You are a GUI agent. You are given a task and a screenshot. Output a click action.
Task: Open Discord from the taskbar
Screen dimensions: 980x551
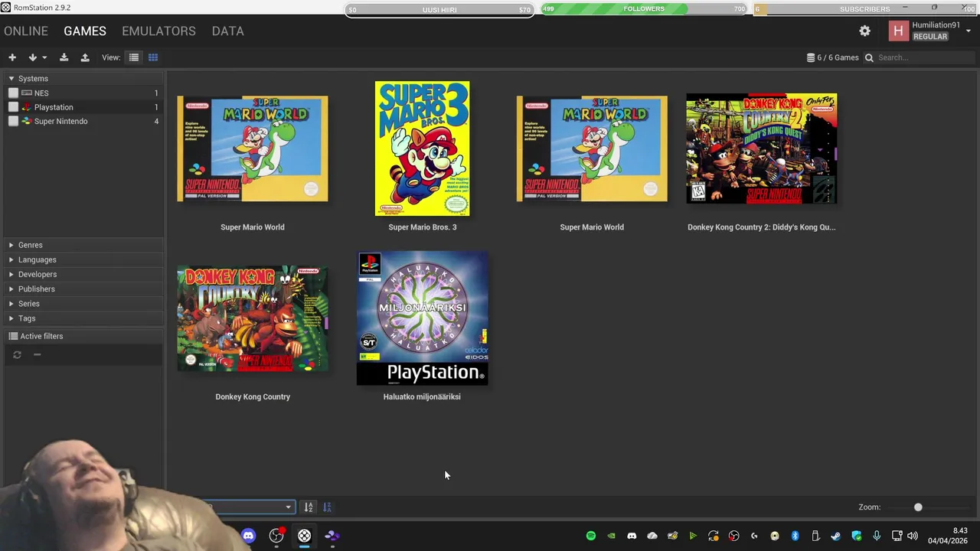[248, 536]
